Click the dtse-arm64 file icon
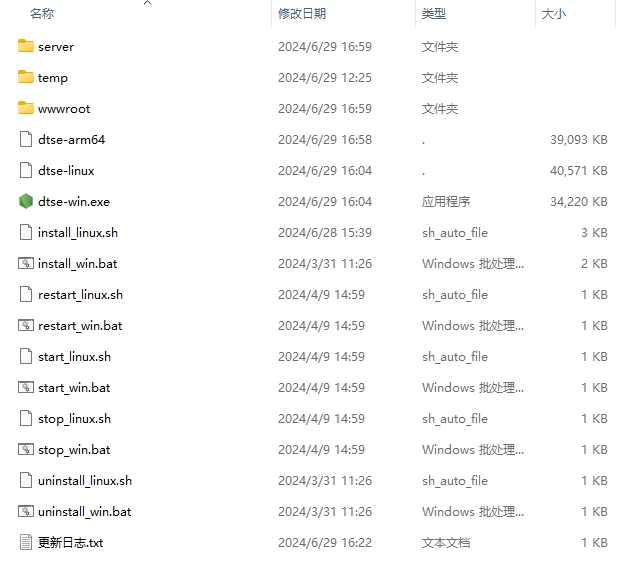This screenshot has width=638, height=575. click(26, 139)
